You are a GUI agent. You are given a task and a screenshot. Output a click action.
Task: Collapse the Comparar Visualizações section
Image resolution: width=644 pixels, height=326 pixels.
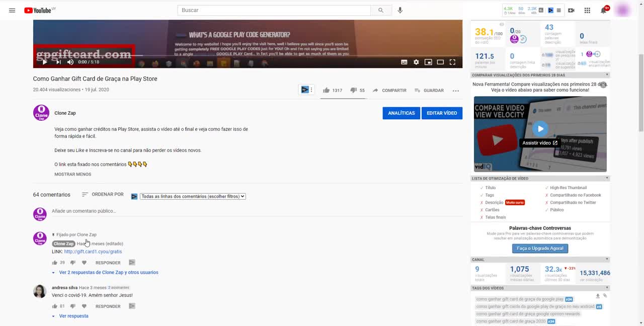coord(607,75)
